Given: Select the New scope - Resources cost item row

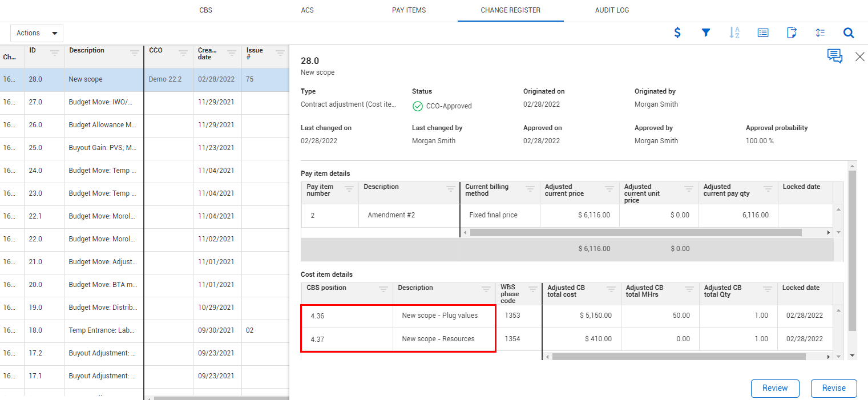Looking at the screenshot, I should click(x=438, y=339).
